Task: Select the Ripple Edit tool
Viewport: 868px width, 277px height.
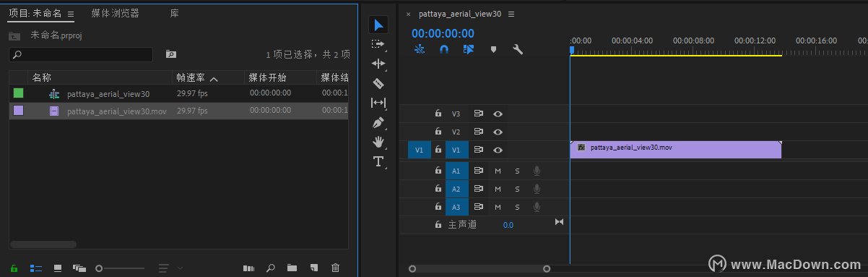Action: [x=378, y=64]
